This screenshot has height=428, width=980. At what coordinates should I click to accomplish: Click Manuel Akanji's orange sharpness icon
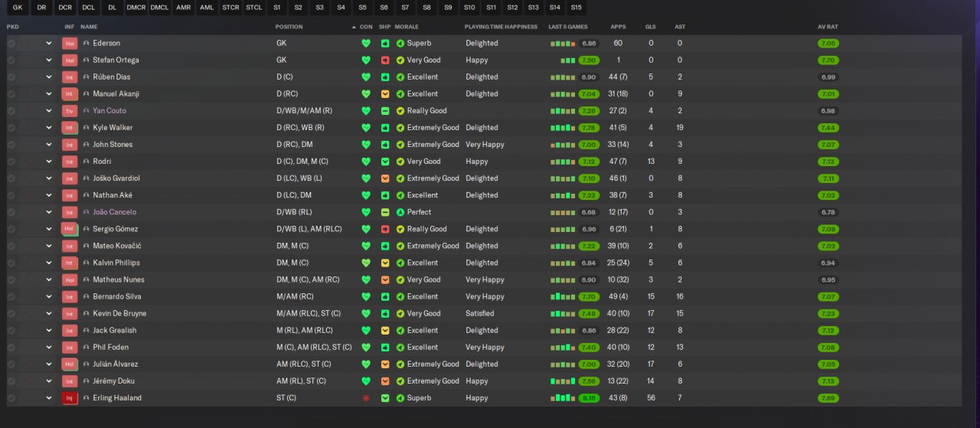(x=385, y=94)
